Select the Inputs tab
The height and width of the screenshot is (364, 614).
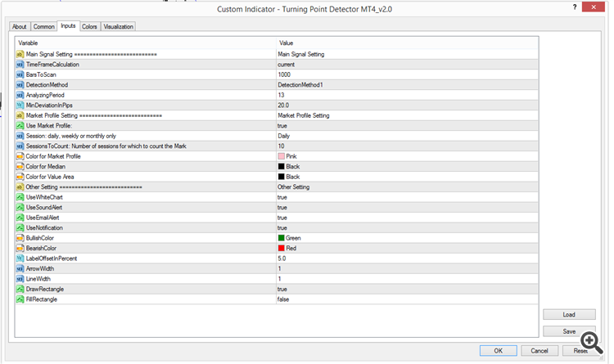pos(68,25)
